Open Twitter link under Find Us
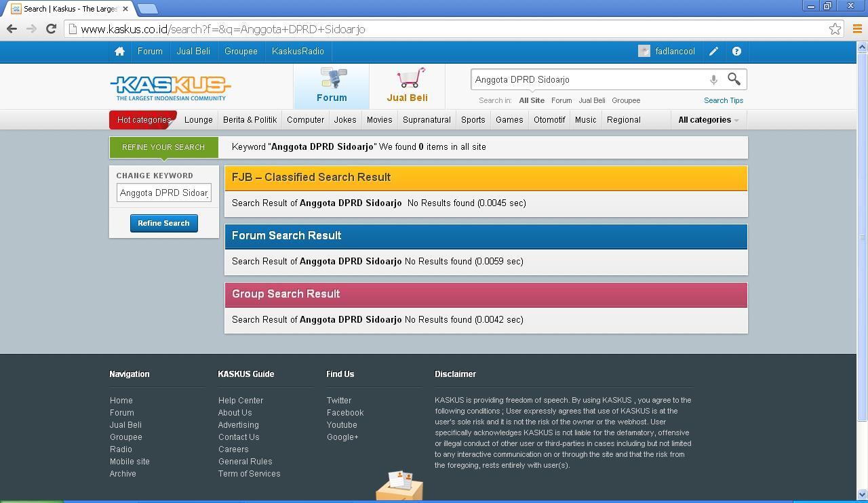Viewport: 868px width, 503px height. 339,401
